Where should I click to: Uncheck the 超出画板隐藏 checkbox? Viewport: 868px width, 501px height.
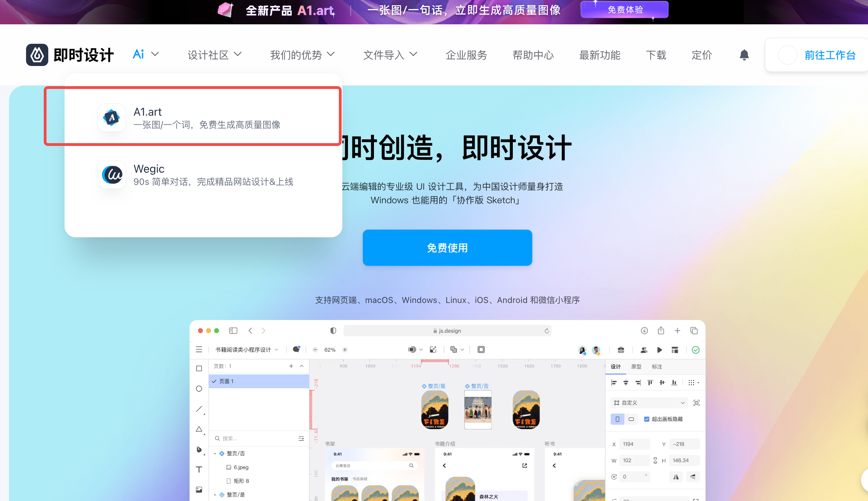pos(646,419)
